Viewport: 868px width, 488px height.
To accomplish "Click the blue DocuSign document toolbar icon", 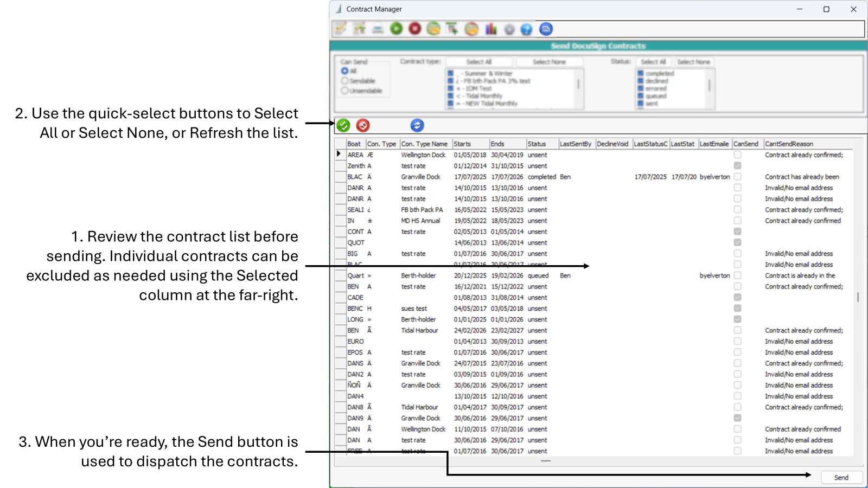I will point(545,29).
